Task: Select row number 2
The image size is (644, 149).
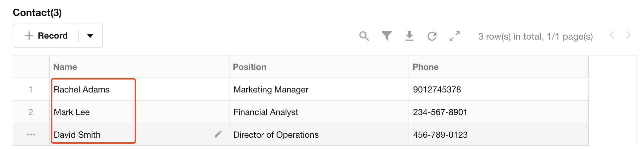Action: tap(31, 112)
